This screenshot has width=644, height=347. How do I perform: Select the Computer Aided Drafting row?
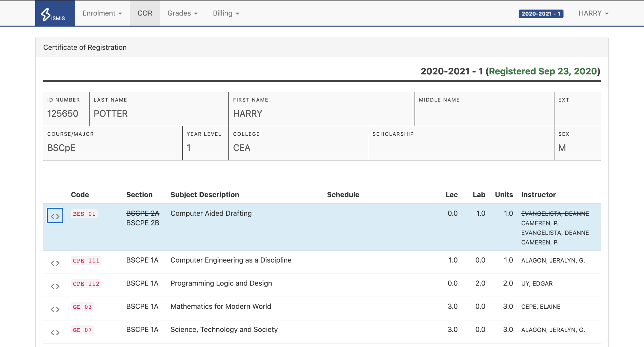pyautogui.click(x=309, y=232)
